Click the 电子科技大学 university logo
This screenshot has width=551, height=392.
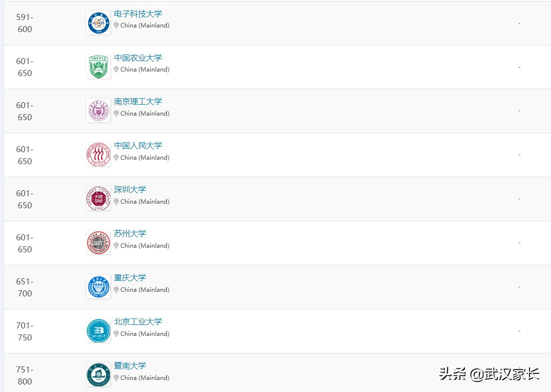point(98,22)
